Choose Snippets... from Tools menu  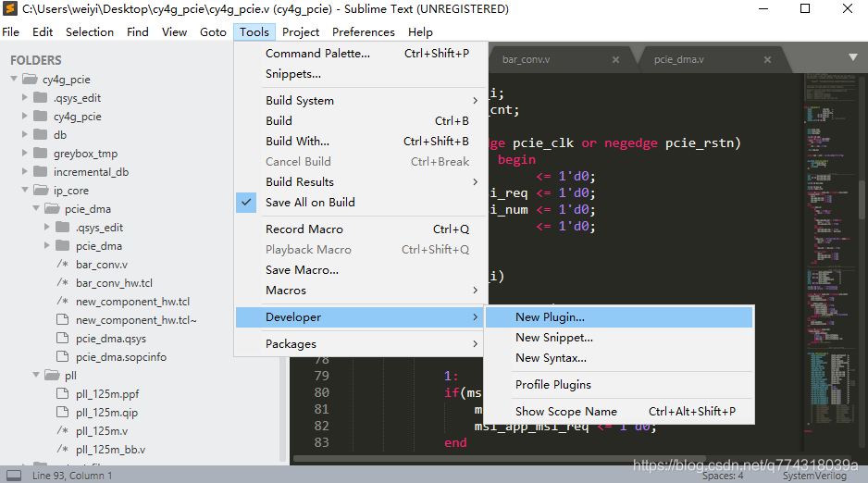[362, 74]
